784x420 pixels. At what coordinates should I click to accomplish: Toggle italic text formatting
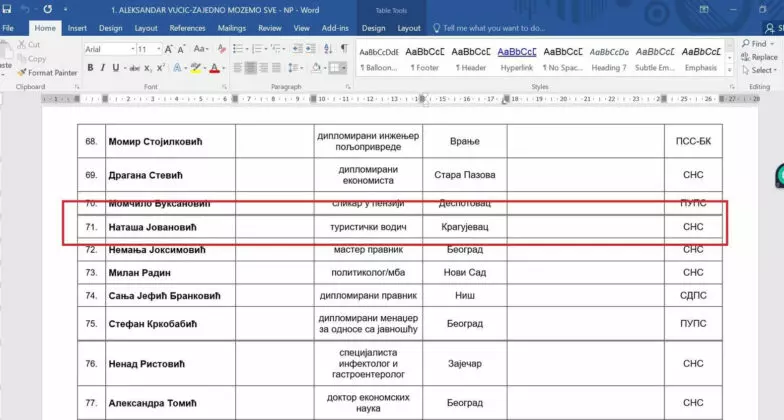pos(103,68)
